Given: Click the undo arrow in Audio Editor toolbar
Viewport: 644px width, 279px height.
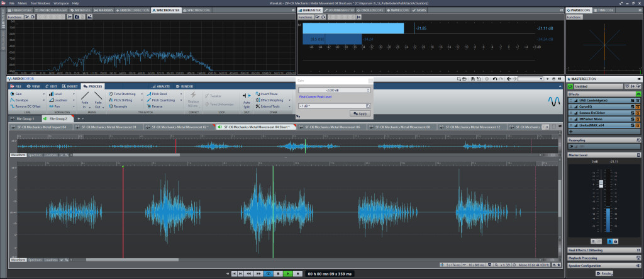Looking at the screenshot, I should pos(494,79).
